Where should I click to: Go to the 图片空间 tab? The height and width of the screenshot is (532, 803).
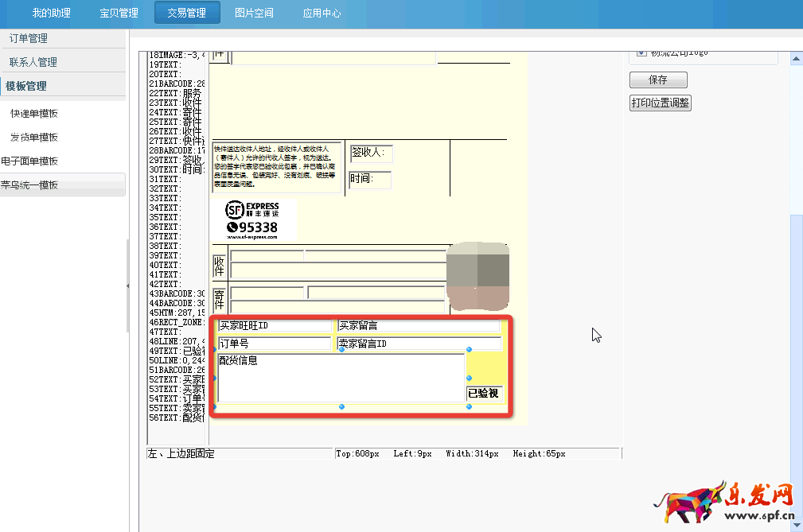click(x=254, y=13)
